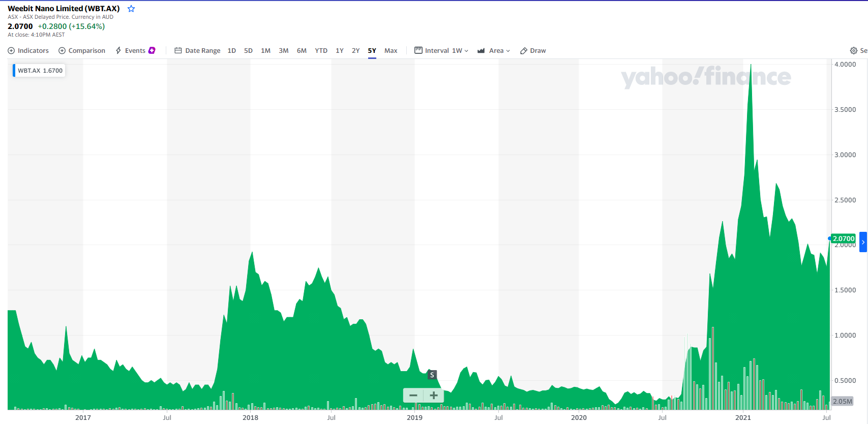Click the +0.2800 (+15.64%) change text
Image resolution: width=868 pixels, height=424 pixels.
(71, 26)
